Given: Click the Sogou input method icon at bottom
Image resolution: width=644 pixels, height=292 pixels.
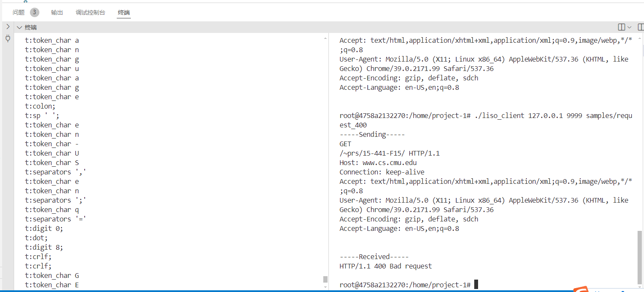Looking at the screenshot, I should pyautogui.click(x=580, y=289).
